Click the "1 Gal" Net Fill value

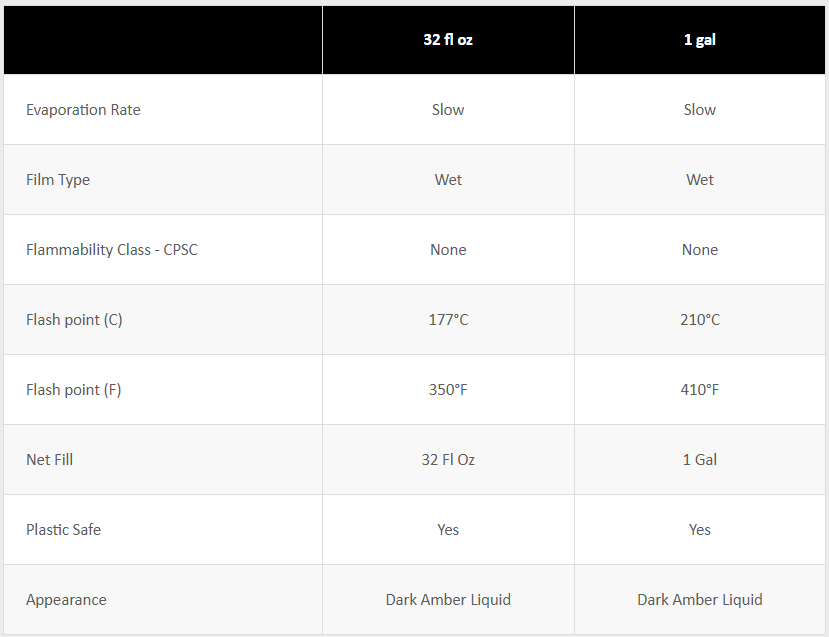(700, 460)
